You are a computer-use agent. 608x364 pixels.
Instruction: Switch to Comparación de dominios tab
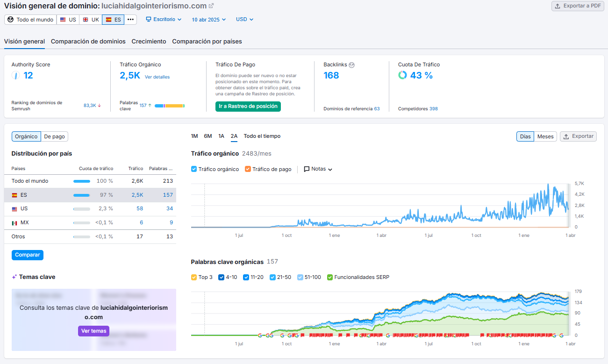click(x=88, y=42)
